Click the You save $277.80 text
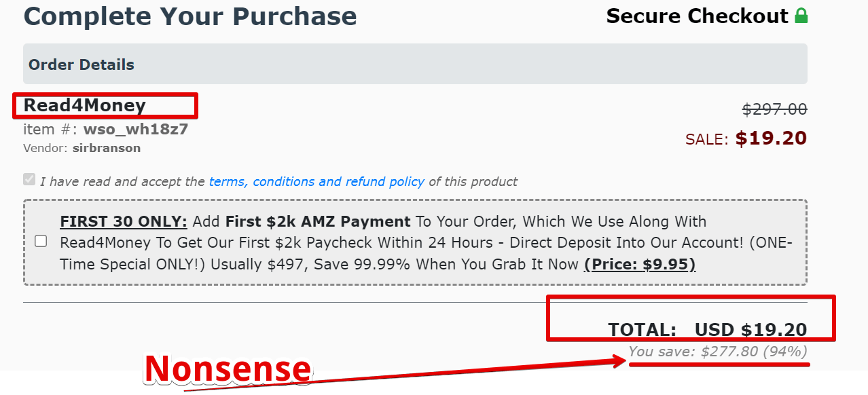This screenshot has width=868, height=395. 718,352
